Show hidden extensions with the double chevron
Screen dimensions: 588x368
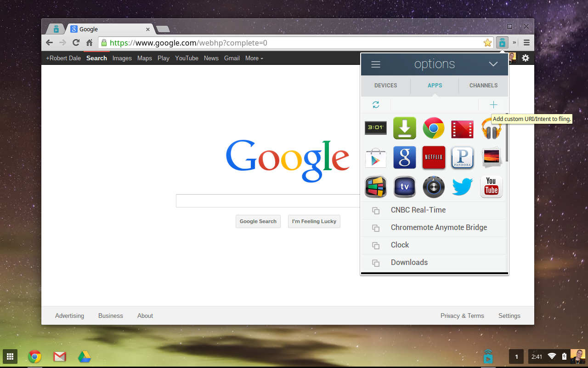(x=514, y=43)
